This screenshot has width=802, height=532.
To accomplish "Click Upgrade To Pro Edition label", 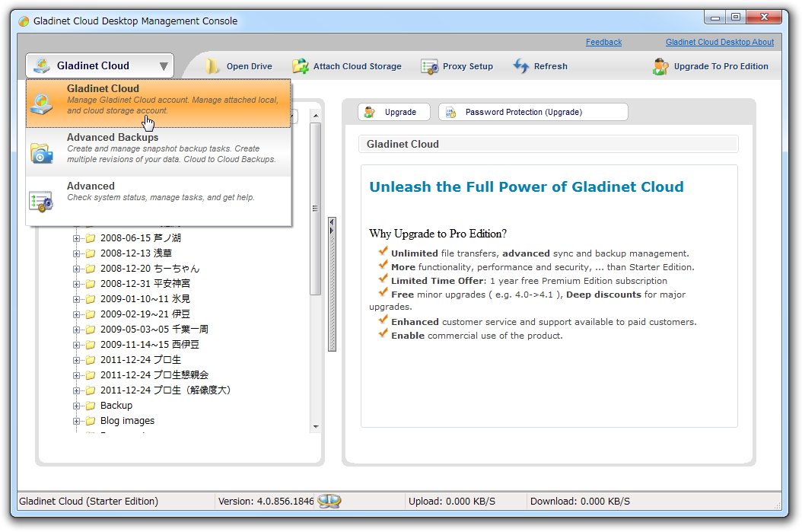I will click(x=721, y=66).
